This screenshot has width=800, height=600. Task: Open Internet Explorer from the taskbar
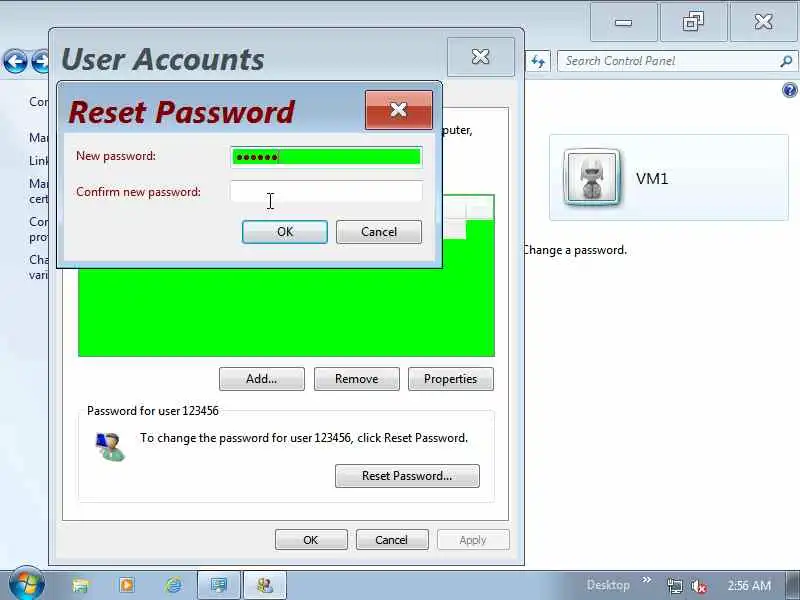coord(173,585)
